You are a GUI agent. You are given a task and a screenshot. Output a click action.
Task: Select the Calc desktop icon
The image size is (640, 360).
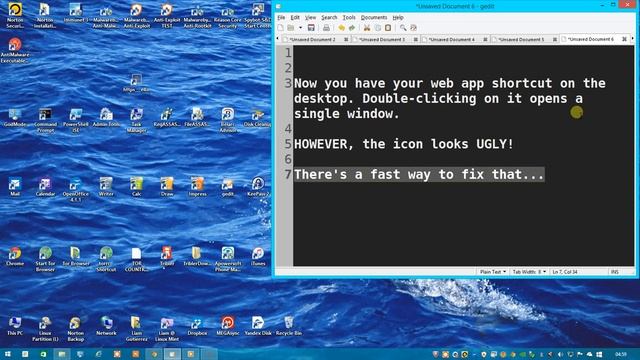tap(136, 187)
